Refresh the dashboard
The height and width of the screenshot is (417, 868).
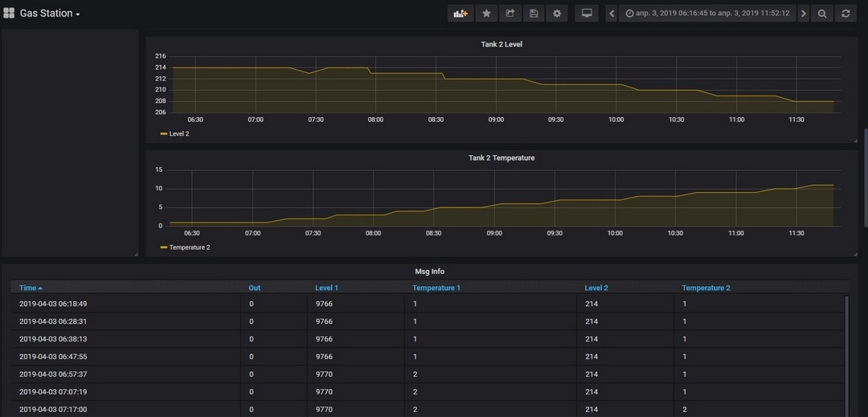point(845,14)
